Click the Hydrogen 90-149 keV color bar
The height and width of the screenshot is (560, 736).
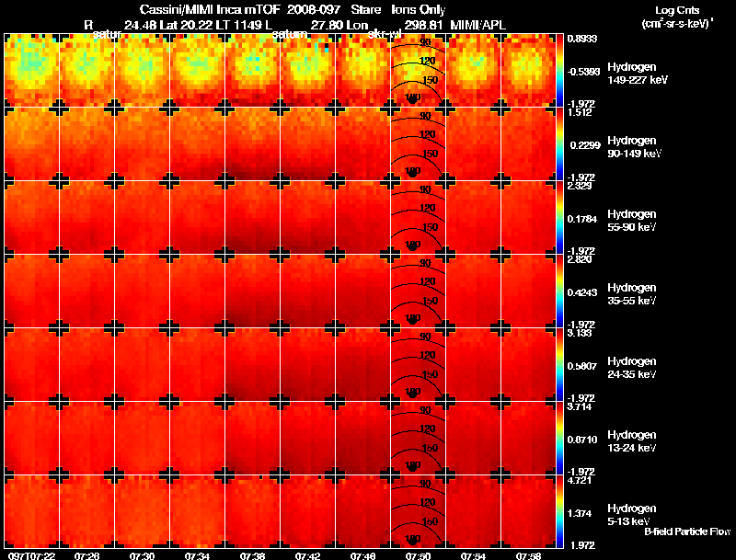pyautogui.click(x=559, y=144)
